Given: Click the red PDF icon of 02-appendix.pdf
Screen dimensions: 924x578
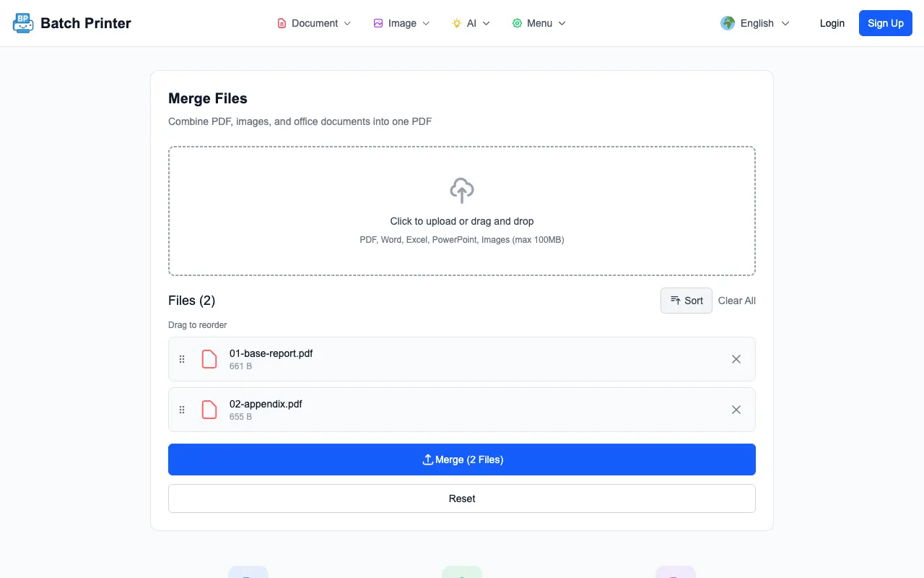Looking at the screenshot, I should [209, 410].
